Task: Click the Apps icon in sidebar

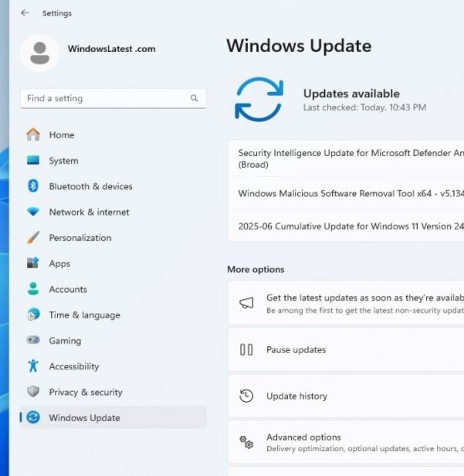Action: (33, 263)
